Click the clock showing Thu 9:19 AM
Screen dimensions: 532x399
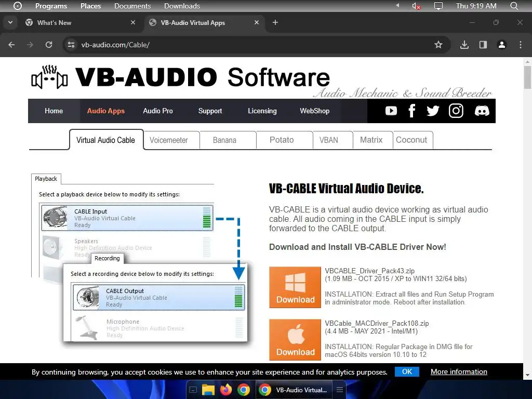[476, 6]
